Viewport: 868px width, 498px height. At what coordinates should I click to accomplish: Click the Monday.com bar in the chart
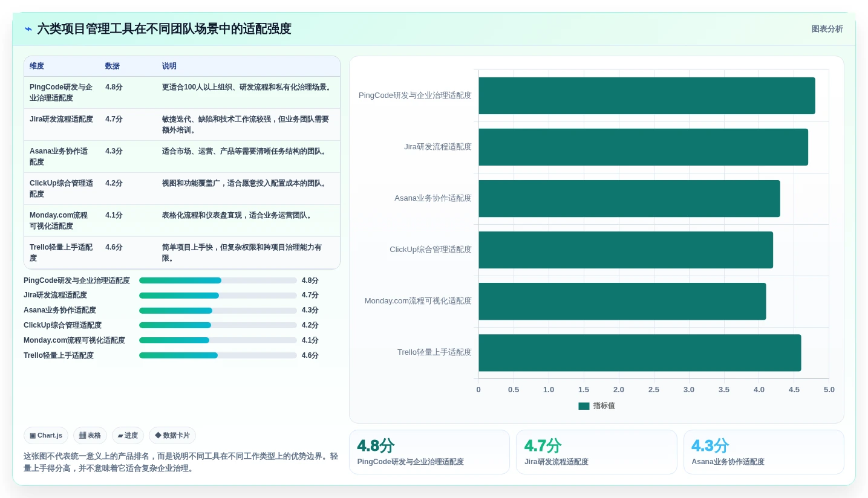[622, 301]
